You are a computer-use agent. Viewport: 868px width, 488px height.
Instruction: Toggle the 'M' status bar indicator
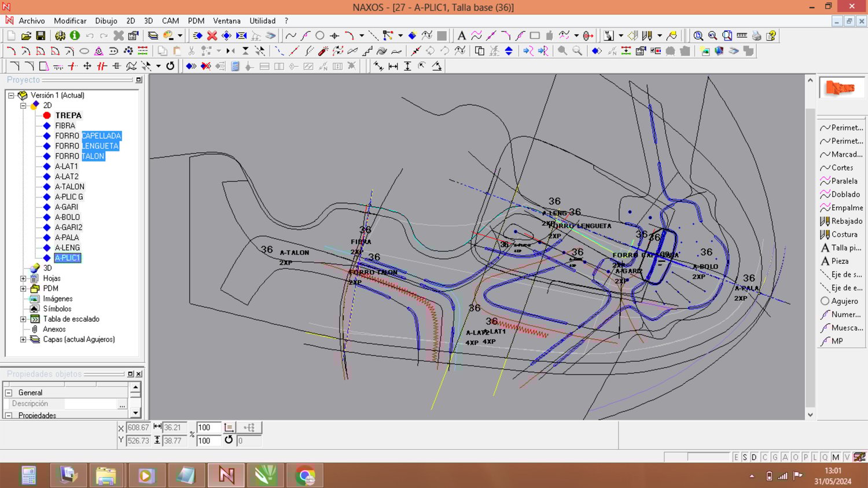click(836, 457)
